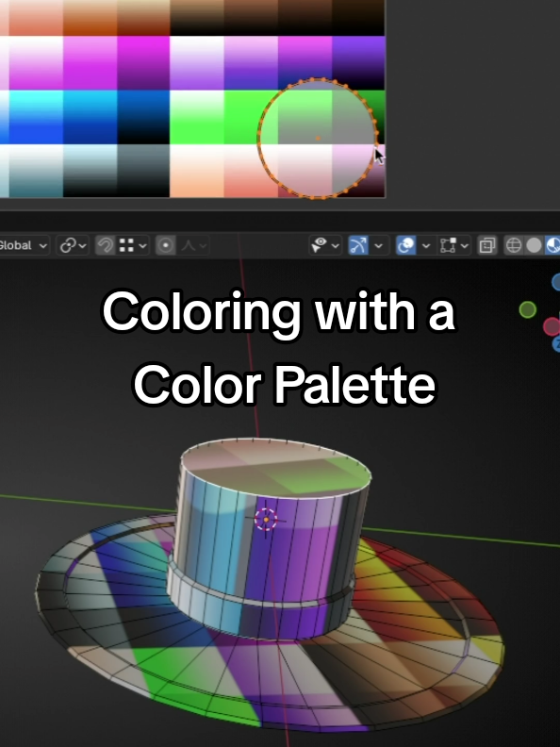Select material preview viewport shading
The image size is (560, 747).
(552, 245)
